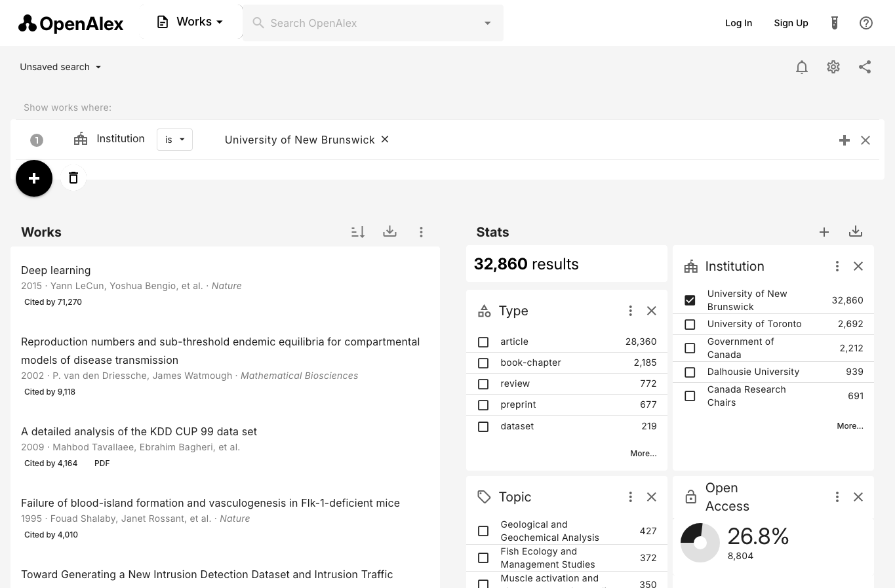Show More in the Type widget

643,453
